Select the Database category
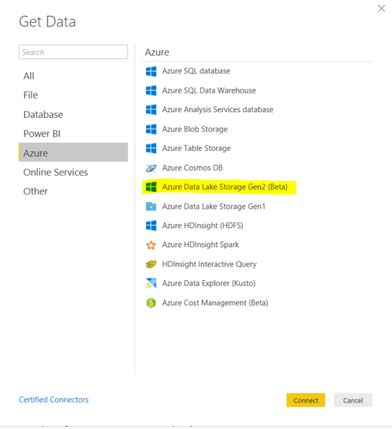Screen dimensions: 392x429 pos(43,115)
